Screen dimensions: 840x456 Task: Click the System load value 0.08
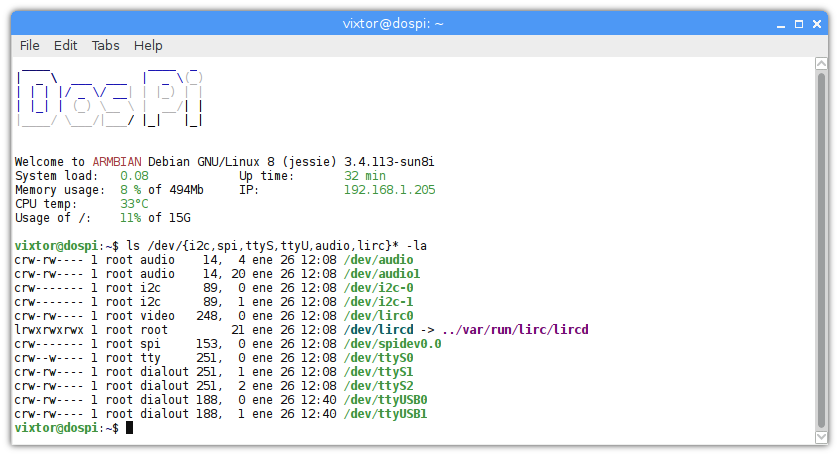coord(134,176)
